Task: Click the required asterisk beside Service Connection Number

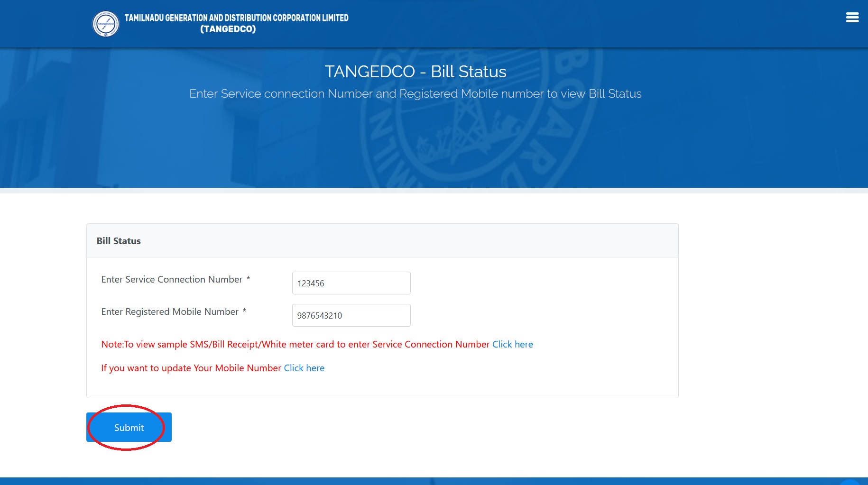Action: coord(248,279)
